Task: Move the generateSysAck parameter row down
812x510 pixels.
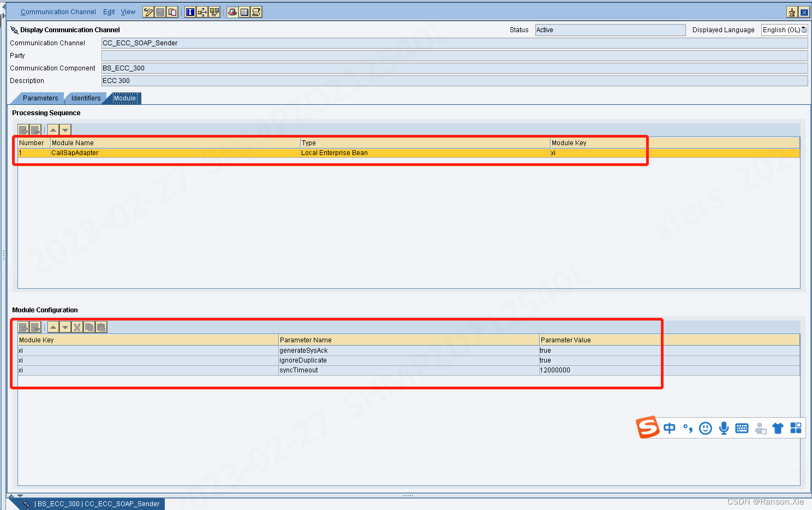Action: tap(65, 327)
